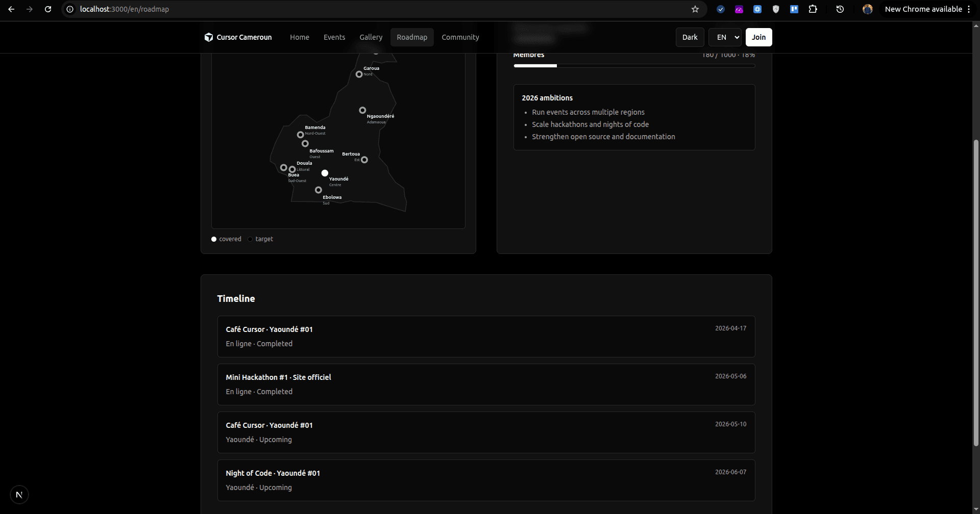The width and height of the screenshot is (980, 514).
Task: Click the Join button
Action: 758,37
